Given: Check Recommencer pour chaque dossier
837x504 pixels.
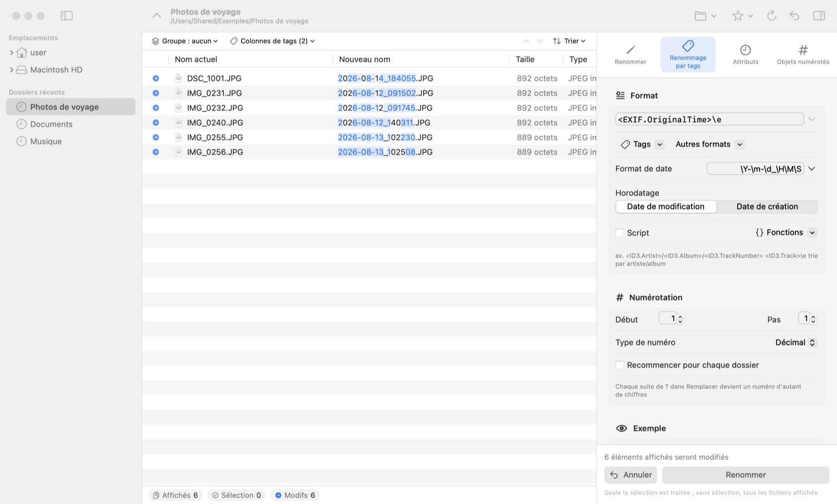Looking at the screenshot, I should point(620,365).
